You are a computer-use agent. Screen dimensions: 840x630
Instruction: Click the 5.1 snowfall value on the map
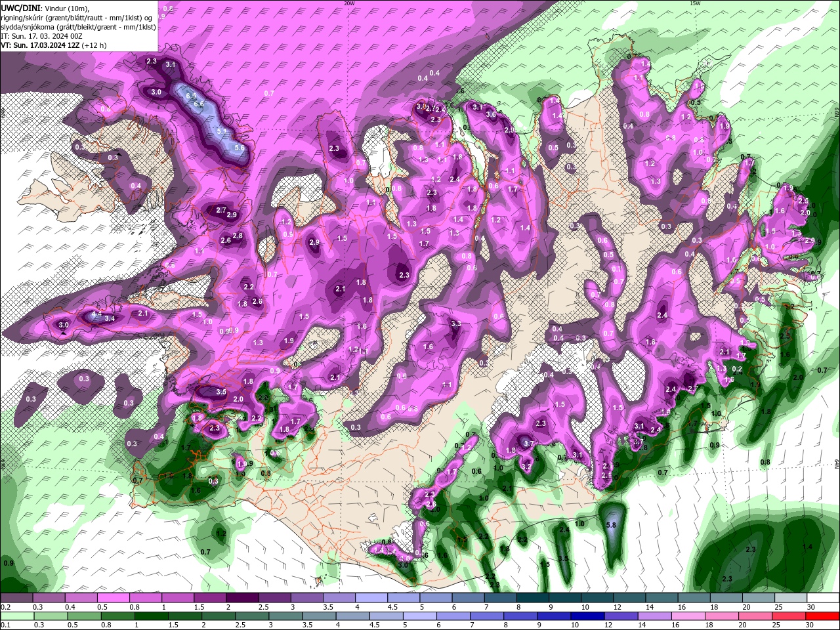222,131
